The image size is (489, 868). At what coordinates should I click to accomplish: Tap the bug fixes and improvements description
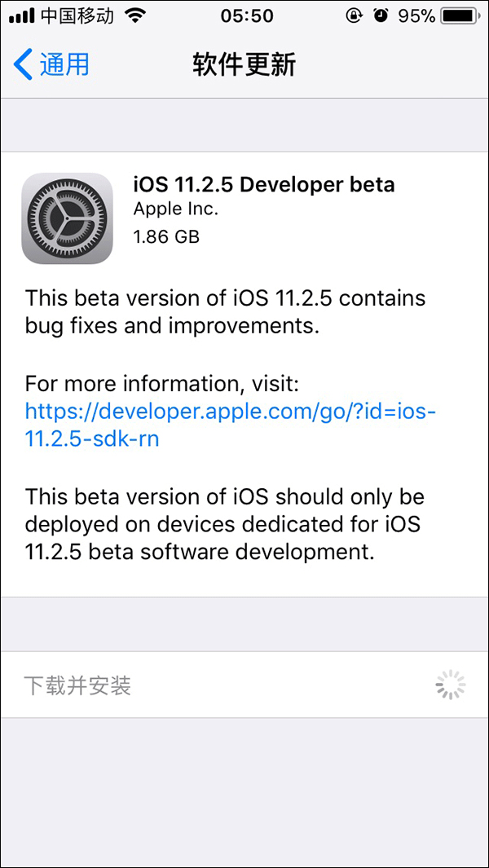[x=226, y=311]
